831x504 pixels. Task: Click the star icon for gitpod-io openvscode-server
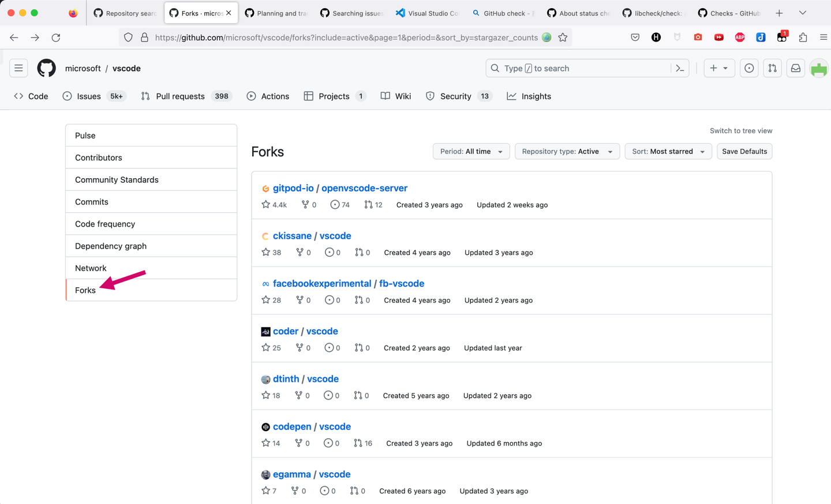click(265, 205)
